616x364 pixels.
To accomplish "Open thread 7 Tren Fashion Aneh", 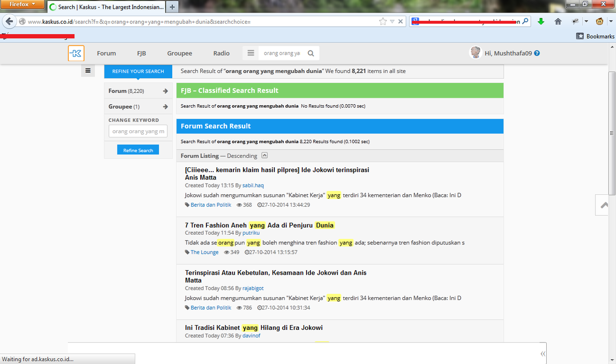I will click(x=259, y=225).
